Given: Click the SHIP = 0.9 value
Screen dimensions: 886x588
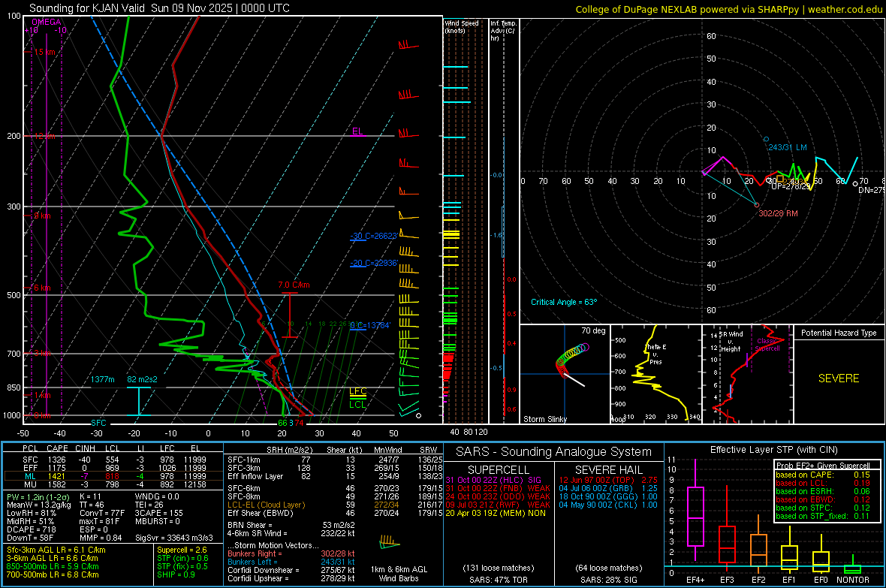Looking at the screenshot, I should point(177,575).
